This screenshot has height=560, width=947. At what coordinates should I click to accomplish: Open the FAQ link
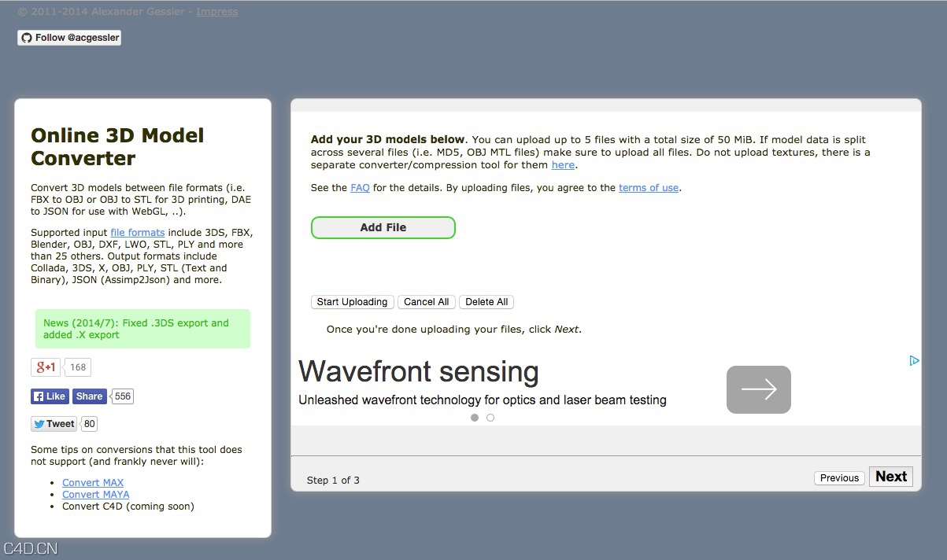pyautogui.click(x=360, y=188)
